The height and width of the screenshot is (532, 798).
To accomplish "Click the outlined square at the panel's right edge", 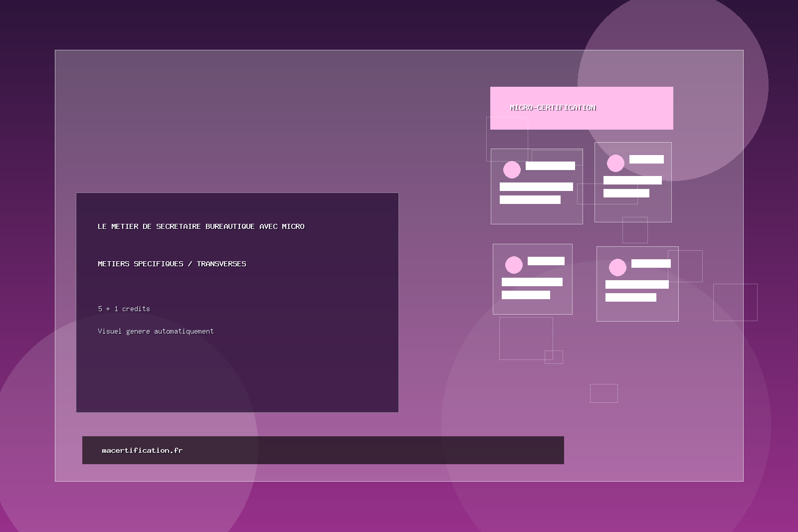I will point(735,302).
